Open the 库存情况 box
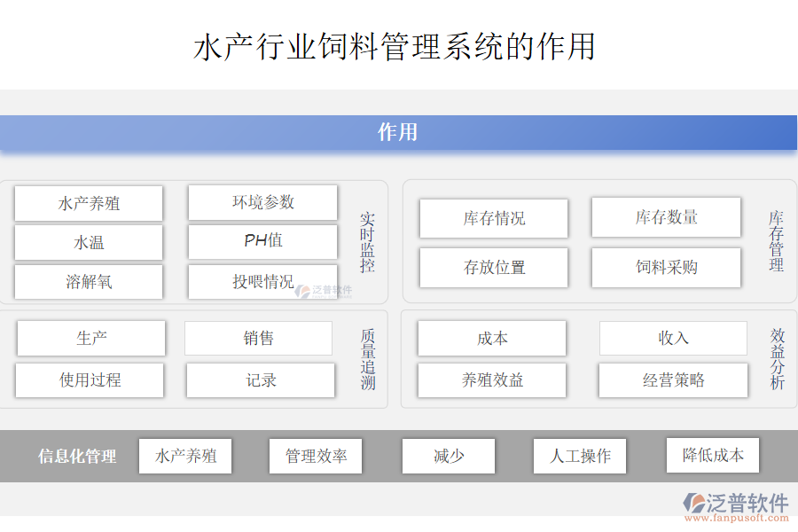798x532 pixels. (x=494, y=218)
